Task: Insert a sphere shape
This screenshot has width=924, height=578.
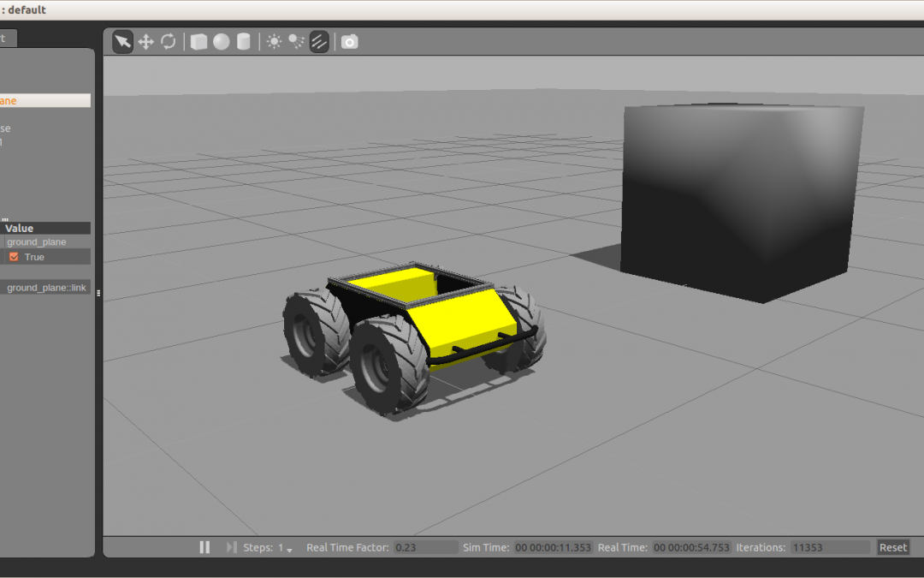Action: click(222, 42)
